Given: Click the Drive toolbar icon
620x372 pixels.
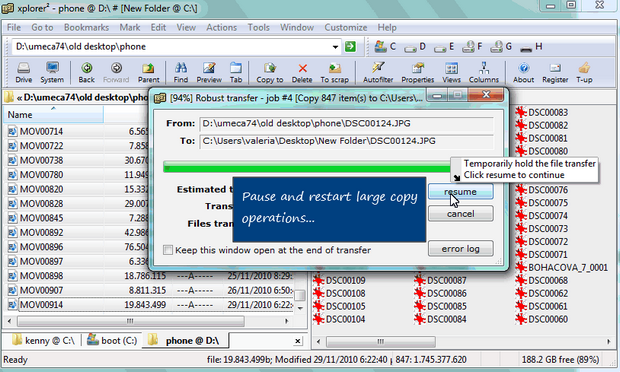Looking at the screenshot, I should click(x=24, y=72).
